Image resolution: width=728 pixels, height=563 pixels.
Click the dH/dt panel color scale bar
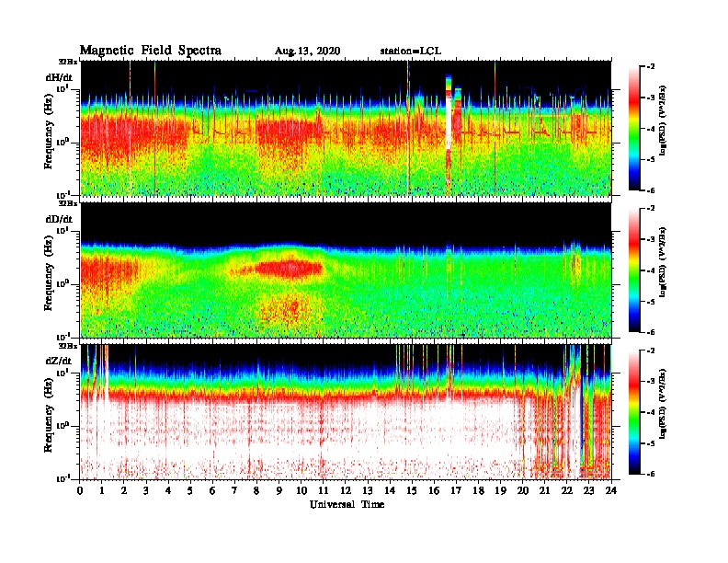634,129
